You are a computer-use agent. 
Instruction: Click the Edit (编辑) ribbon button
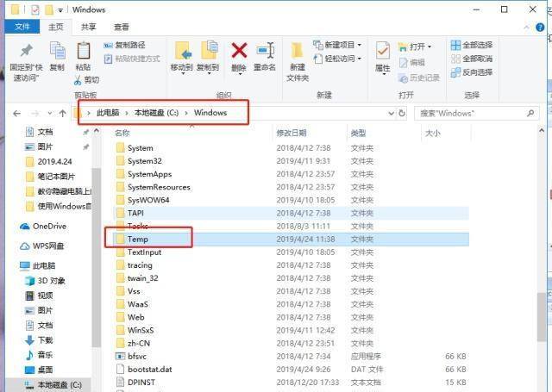click(412, 62)
